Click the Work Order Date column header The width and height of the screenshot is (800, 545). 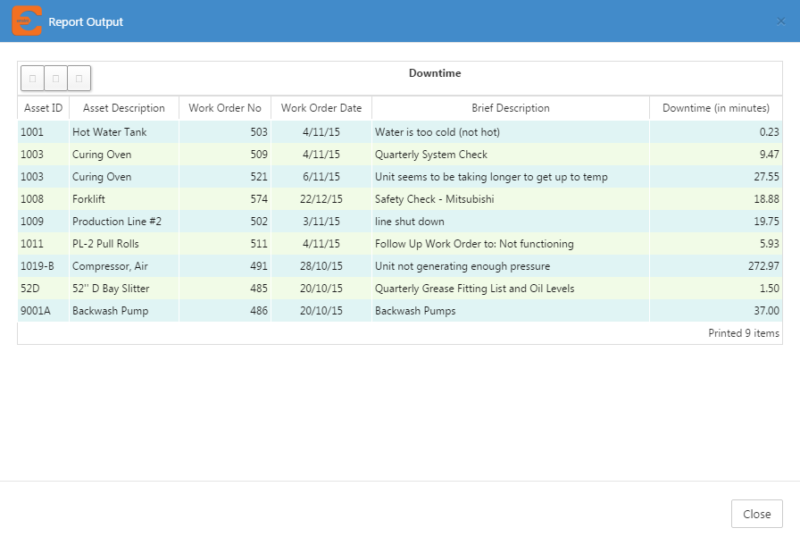[321, 108]
